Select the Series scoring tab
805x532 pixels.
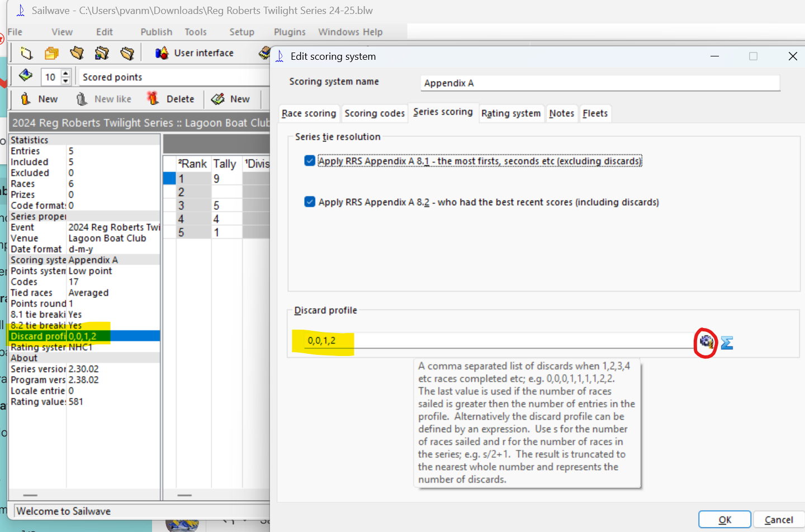click(x=443, y=112)
